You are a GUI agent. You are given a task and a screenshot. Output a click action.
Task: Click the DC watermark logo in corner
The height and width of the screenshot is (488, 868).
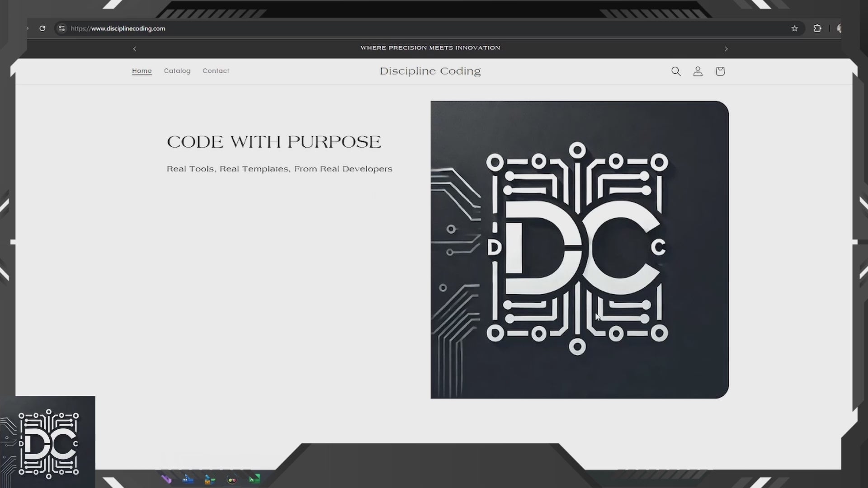tap(48, 443)
